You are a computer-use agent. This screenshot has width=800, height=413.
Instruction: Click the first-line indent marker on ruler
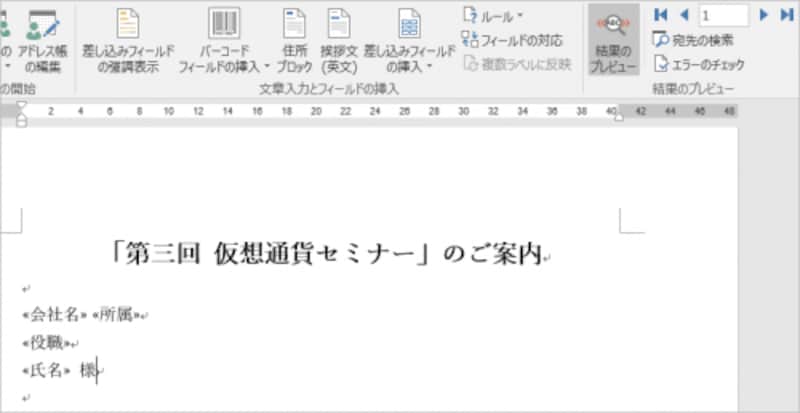21,107
